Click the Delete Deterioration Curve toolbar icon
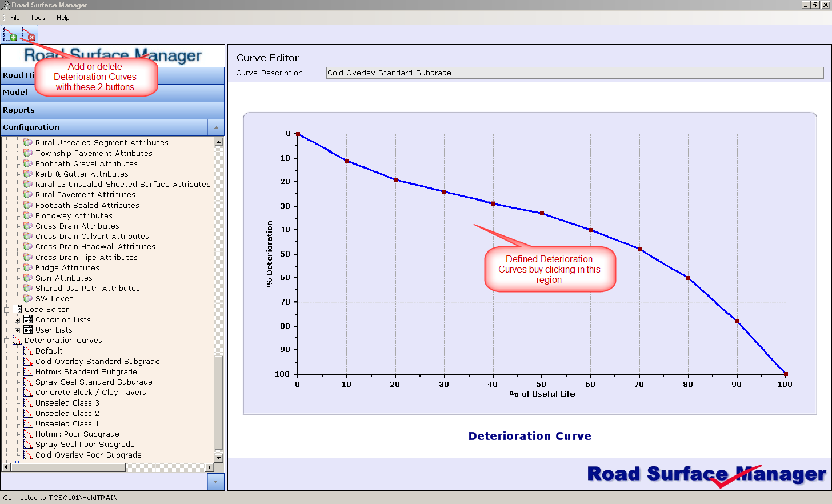The width and height of the screenshot is (832, 504). (29, 34)
